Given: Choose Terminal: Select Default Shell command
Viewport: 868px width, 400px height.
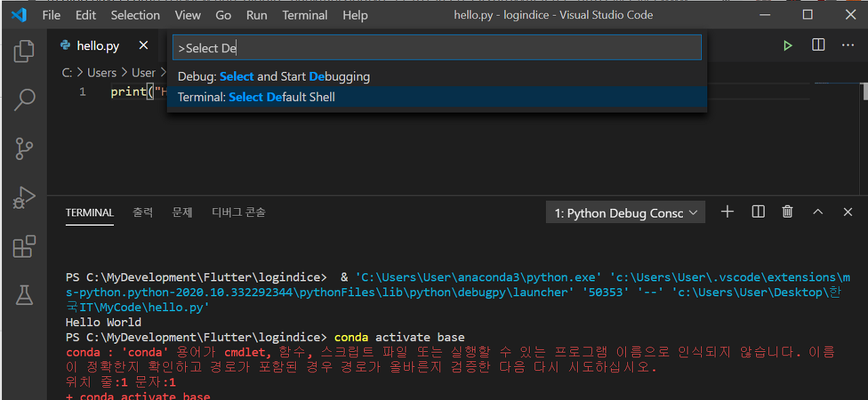Looking at the screenshot, I should pyautogui.click(x=437, y=97).
